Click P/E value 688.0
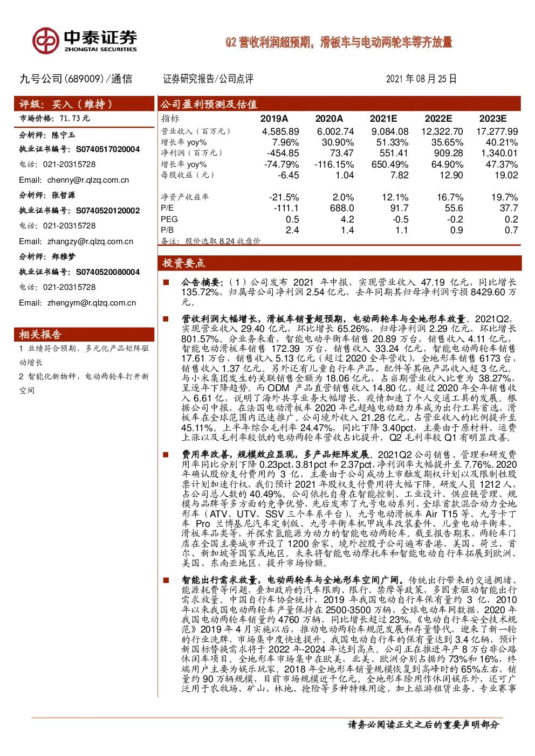The height and width of the screenshot is (756, 535). (342, 208)
